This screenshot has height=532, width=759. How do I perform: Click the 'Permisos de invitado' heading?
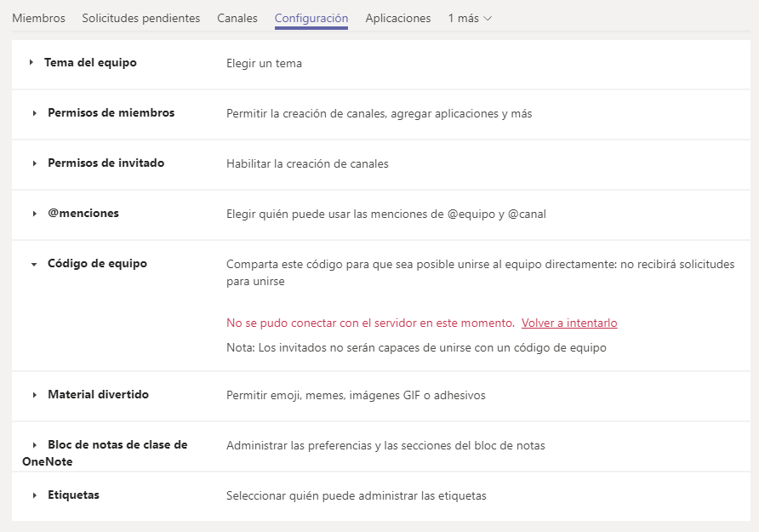click(106, 163)
